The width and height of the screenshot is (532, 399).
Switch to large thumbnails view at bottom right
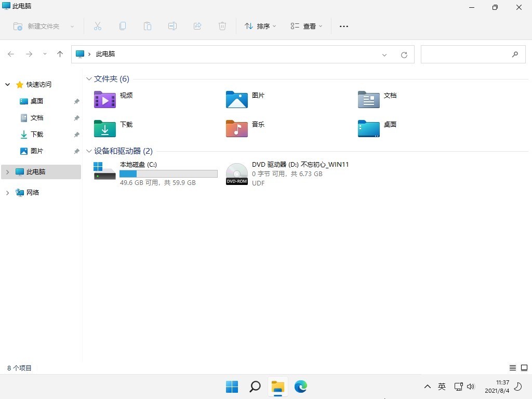tap(524, 367)
